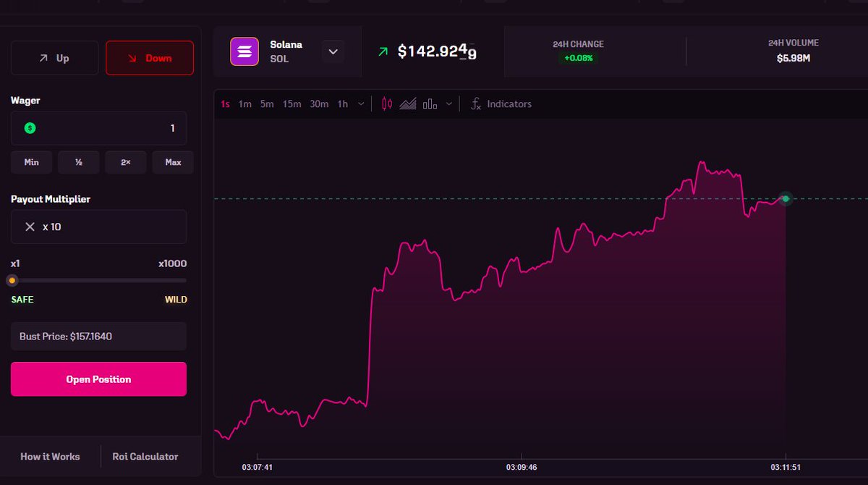The width and height of the screenshot is (868, 485).
Task: Click the 03:07:41 time axis label
Action: pyautogui.click(x=257, y=468)
